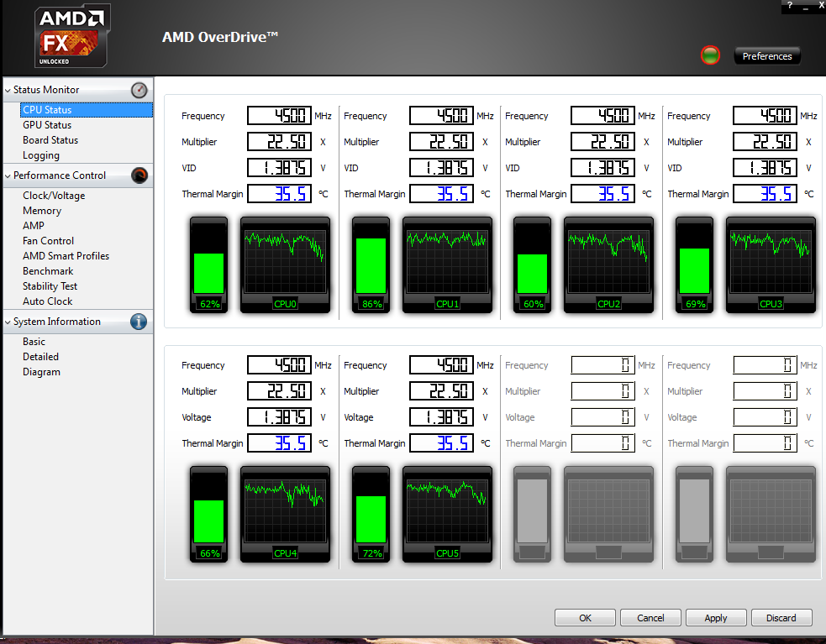The width and height of the screenshot is (826, 644).
Task: Click the AMD FX Unlocked logo
Action: coord(72,37)
